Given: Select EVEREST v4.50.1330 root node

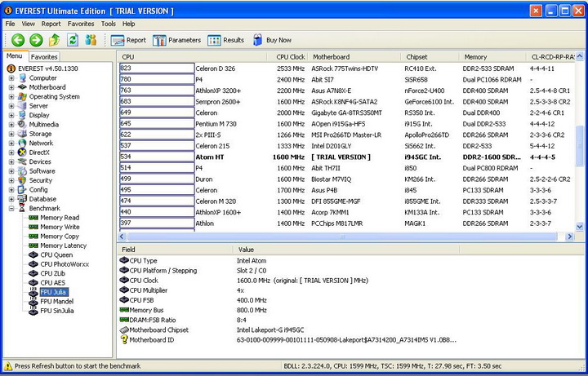Looking at the screenshot, I should click(x=48, y=69).
